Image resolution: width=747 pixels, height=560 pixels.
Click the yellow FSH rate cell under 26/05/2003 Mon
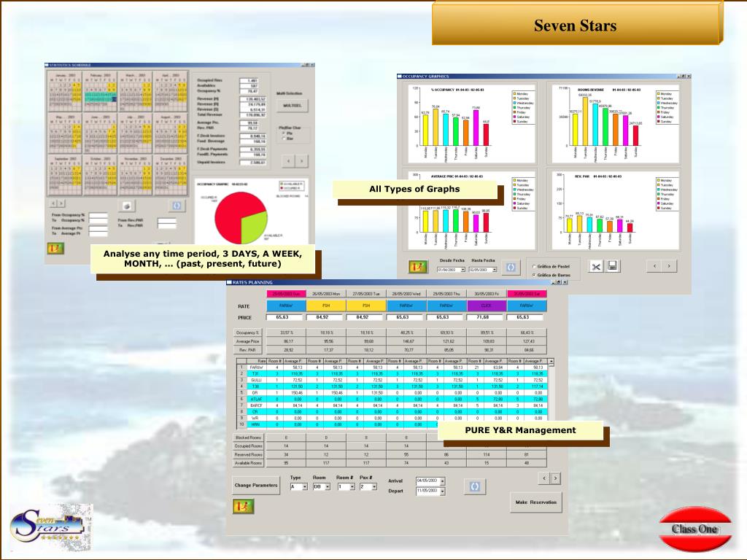click(326, 306)
